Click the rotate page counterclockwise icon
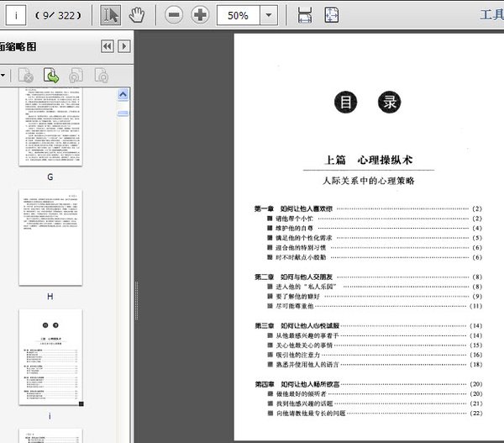The width and height of the screenshot is (504, 443). point(75,75)
